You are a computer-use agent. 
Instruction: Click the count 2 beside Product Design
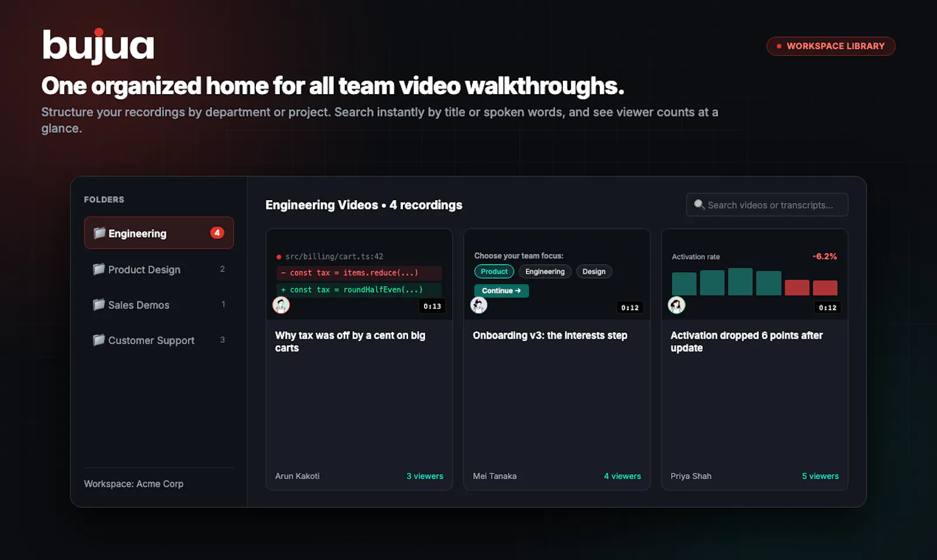223,269
